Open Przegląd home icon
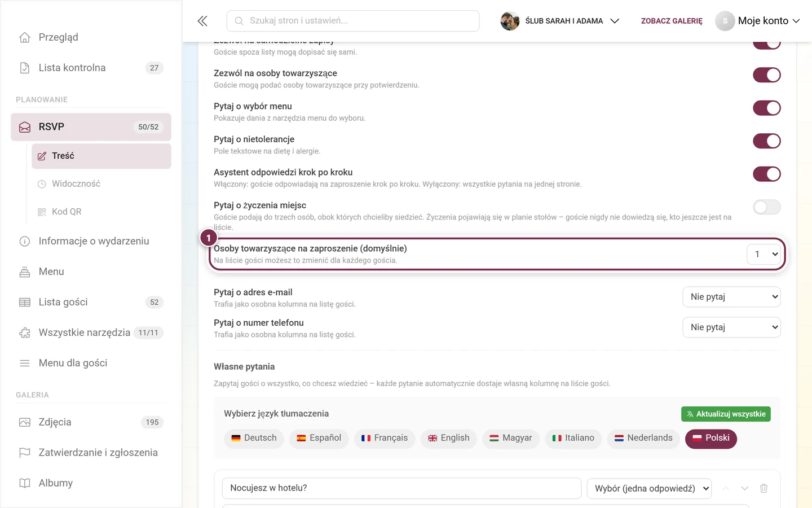 (25, 37)
